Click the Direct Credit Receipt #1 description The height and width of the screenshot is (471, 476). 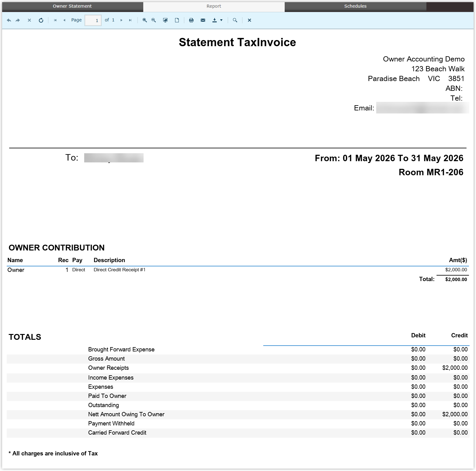[119, 270]
